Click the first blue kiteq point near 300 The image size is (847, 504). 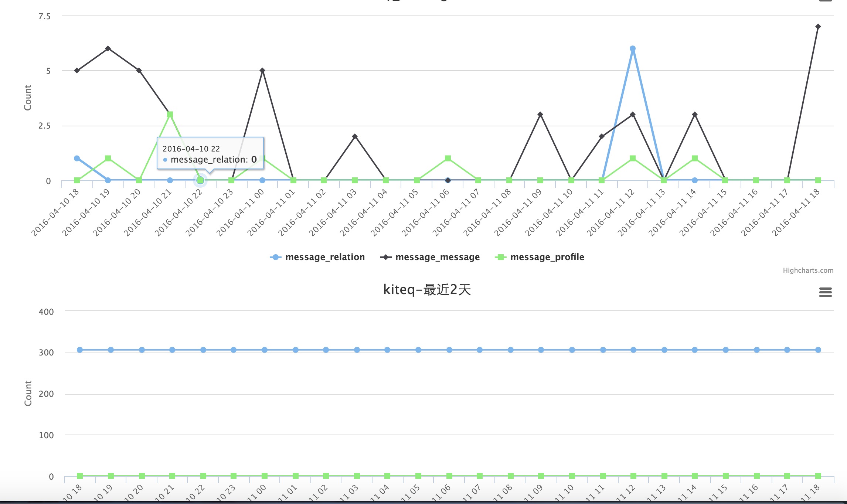click(80, 350)
